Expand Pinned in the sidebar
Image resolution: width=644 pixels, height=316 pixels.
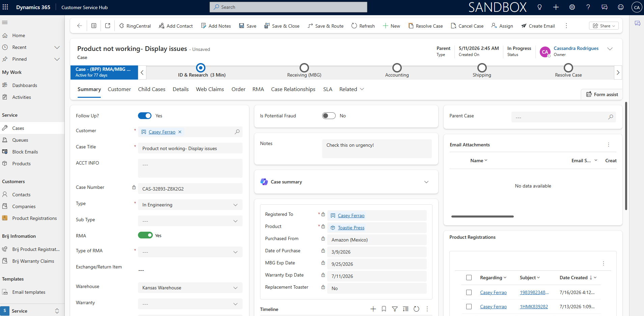(57, 59)
